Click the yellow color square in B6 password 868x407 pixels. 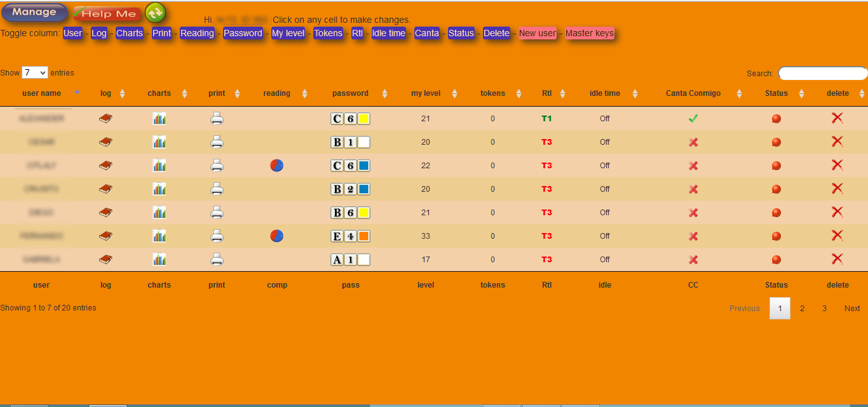click(x=363, y=213)
